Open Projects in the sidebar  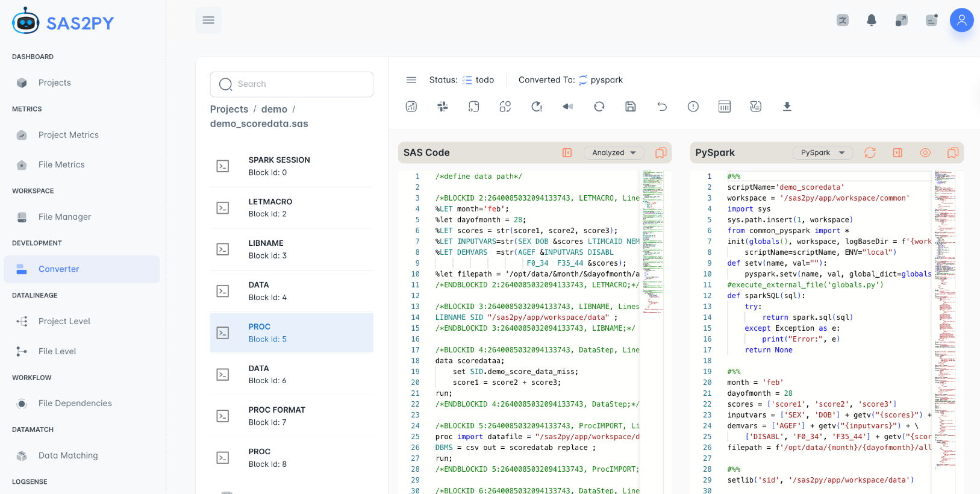pyautogui.click(x=82, y=83)
